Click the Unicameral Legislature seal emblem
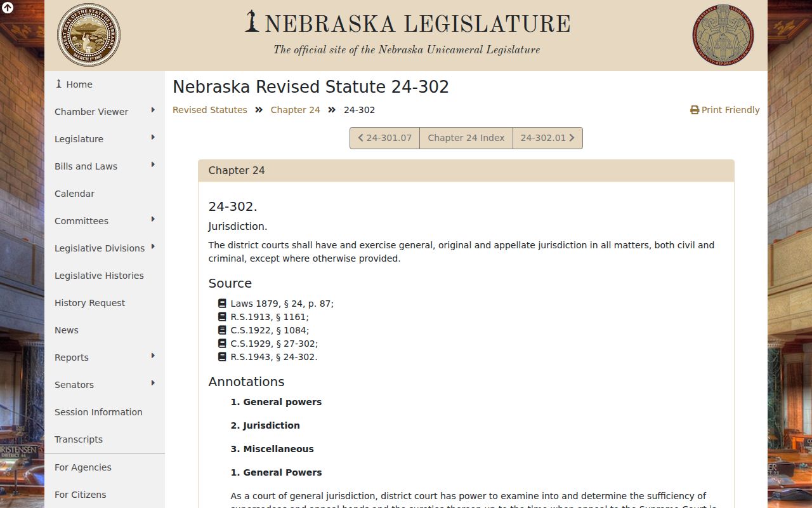The height and width of the screenshot is (508, 812). click(723, 35)
